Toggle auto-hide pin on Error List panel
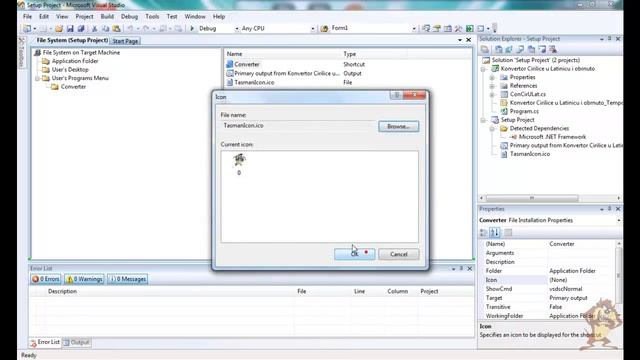 coord(461,269)
